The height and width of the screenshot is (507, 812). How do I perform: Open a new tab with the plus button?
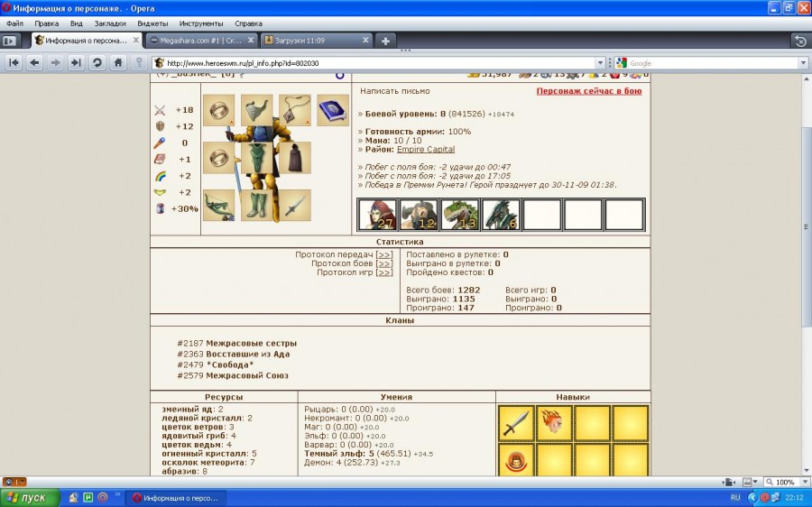pos(385,41)
